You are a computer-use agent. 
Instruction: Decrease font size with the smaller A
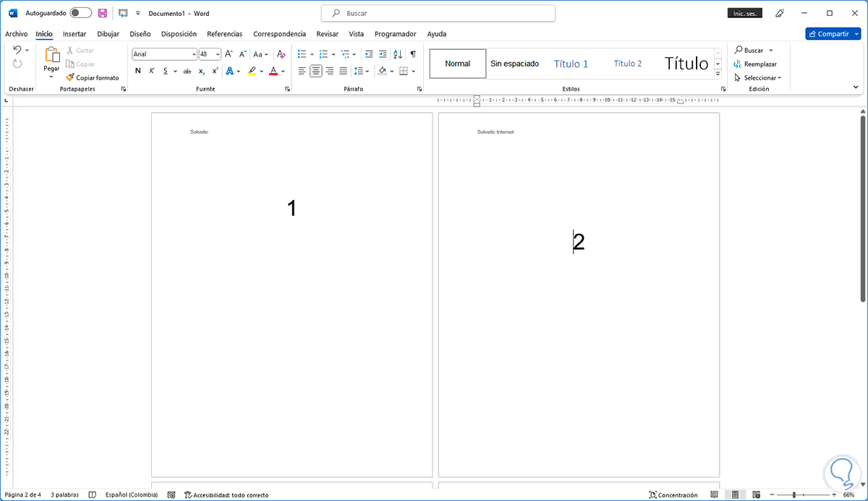click(242, 54)
